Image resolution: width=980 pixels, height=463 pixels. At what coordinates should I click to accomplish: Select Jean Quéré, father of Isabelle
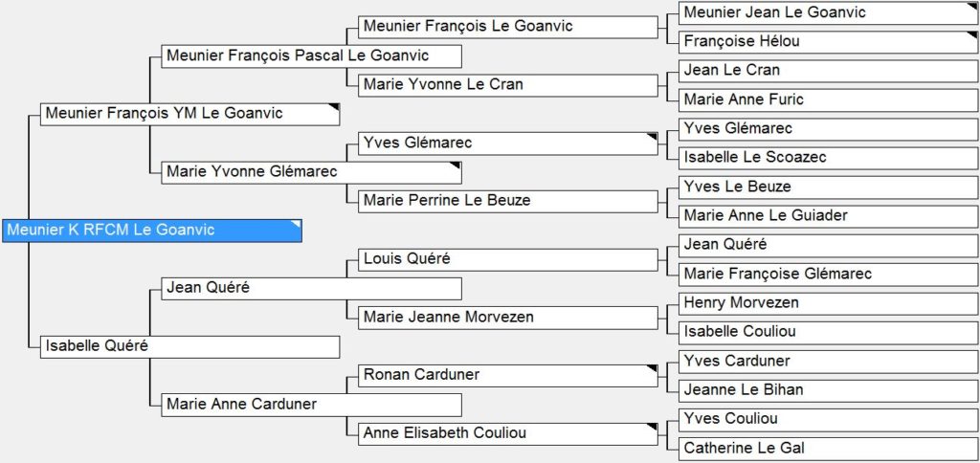pyautogui.click(x=311, y=289)
